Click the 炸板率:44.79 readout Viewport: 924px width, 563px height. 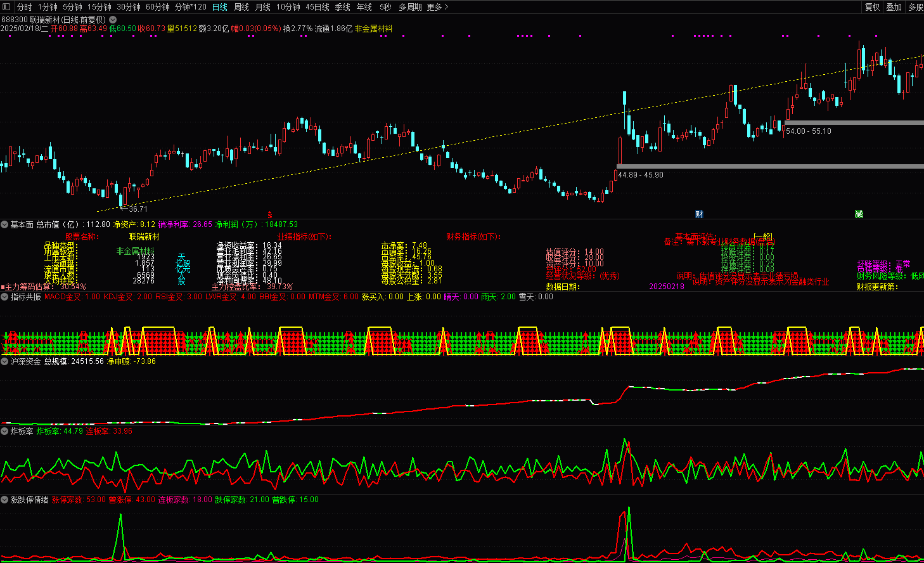tap(60, 431)
